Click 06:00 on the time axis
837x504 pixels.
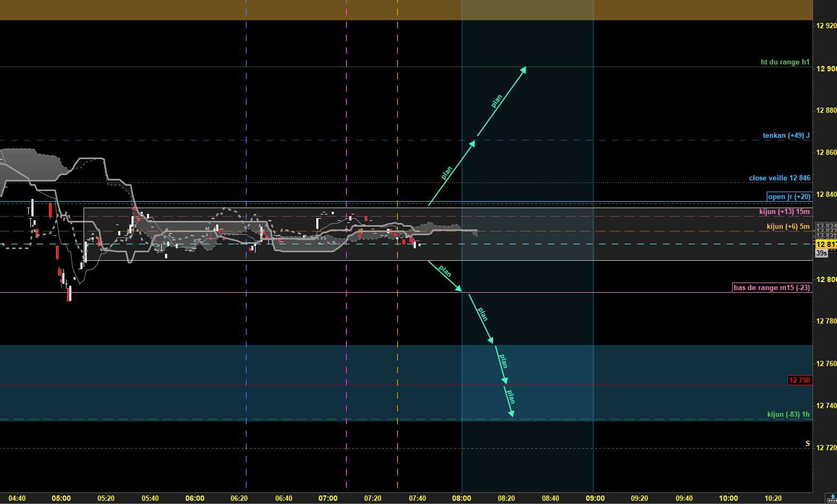195,498
